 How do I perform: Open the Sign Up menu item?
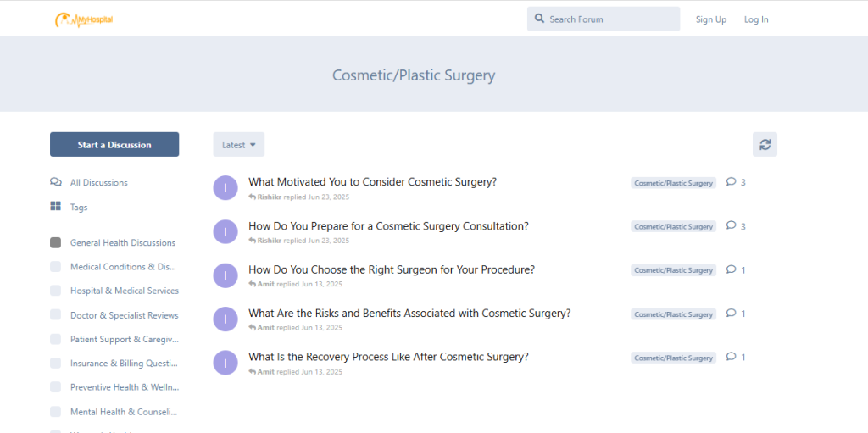point(710,19)
